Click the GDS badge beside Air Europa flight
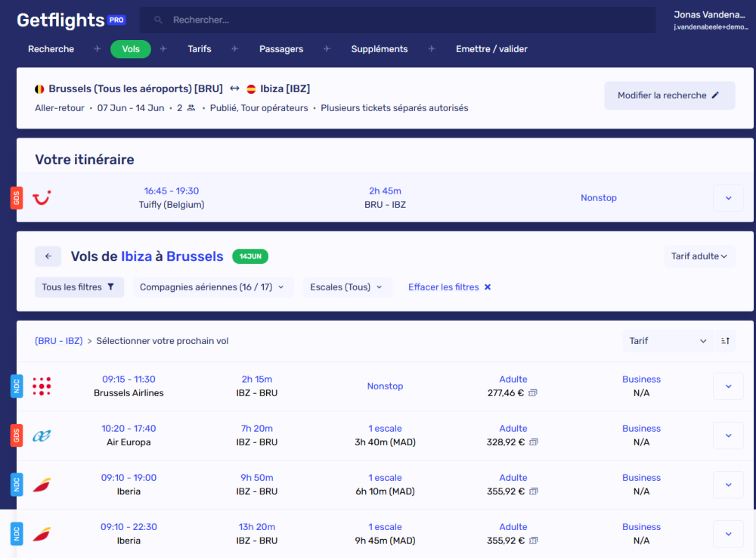 (17, 436)
